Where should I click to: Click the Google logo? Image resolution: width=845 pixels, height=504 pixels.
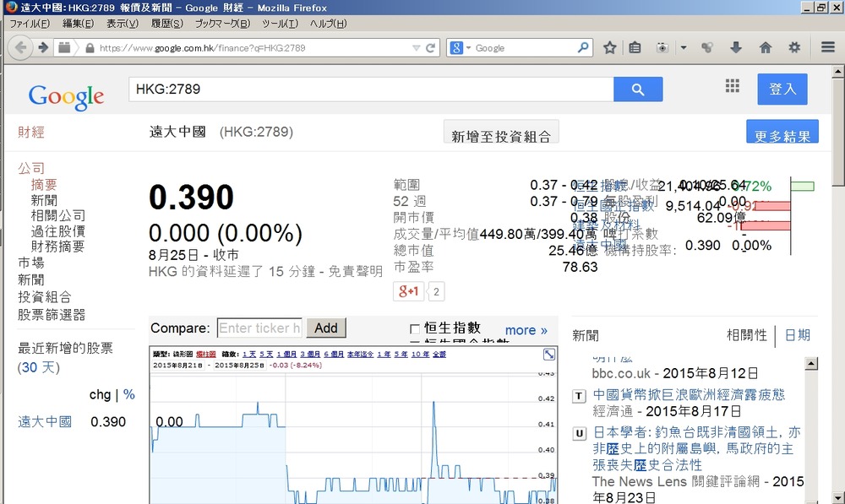click(66, 97)
